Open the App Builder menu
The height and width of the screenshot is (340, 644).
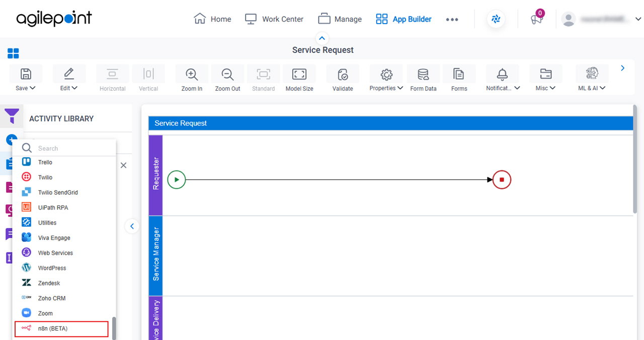[x=404, y=19]
